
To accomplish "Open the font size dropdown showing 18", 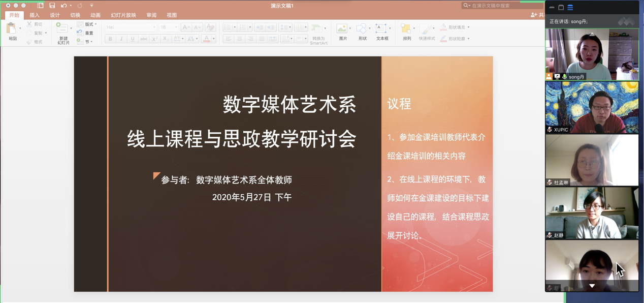I will coord(169,27).
